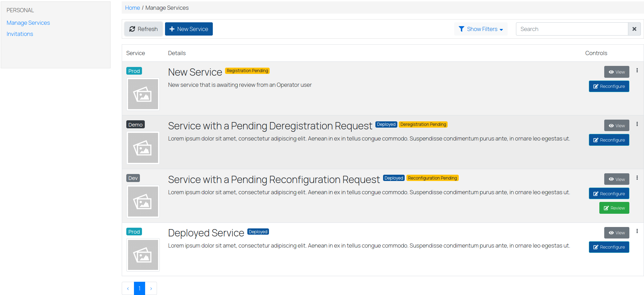View the Deployed Service entry
The height and width of the screenshot is (295, 644).
[x=617, y=233]
